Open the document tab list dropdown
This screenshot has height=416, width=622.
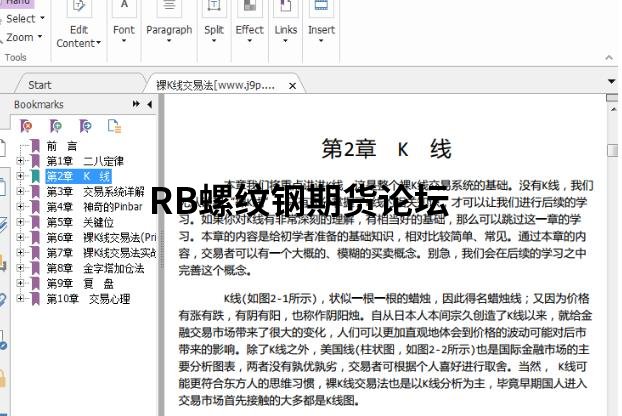point(612,82)
